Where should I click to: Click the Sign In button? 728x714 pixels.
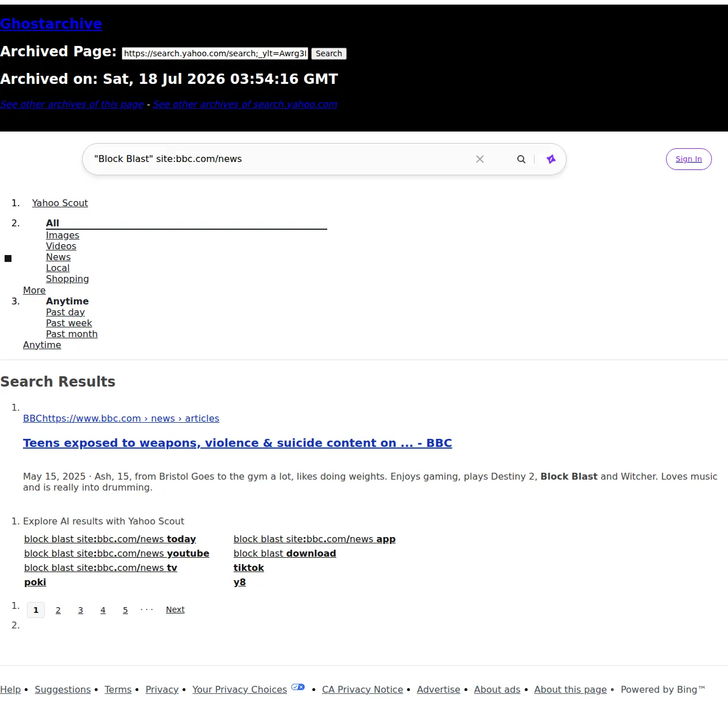click(689, 159)
